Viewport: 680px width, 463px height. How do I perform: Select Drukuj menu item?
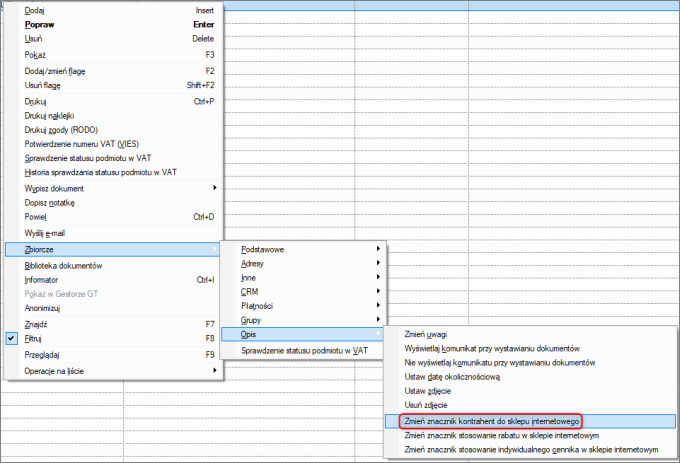pyautogui.click(x=113, y=101)
